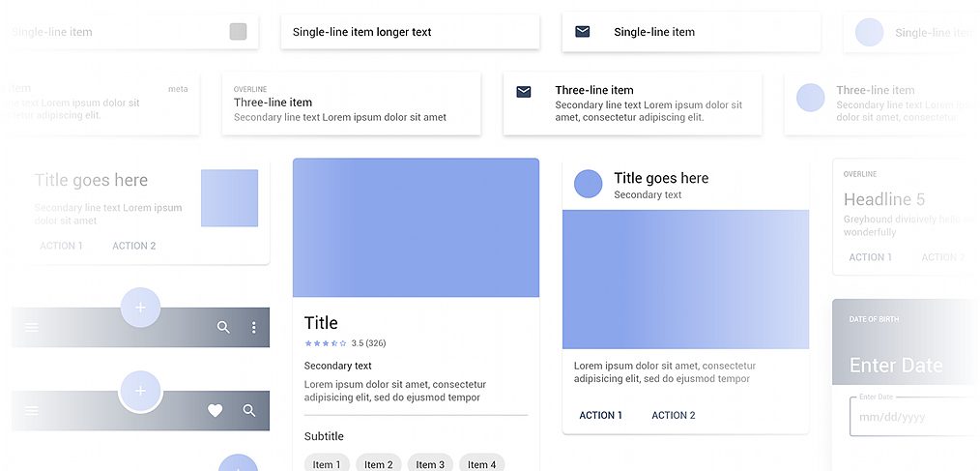
Task: Toggle the checkbox in the faded Single-line item
Action: [238, 32]
